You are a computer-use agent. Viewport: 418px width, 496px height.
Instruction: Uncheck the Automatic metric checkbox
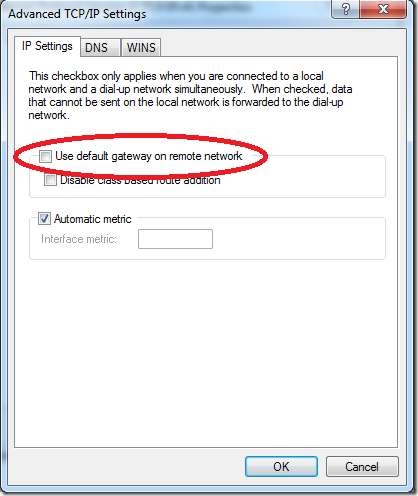tap(44, 219)
